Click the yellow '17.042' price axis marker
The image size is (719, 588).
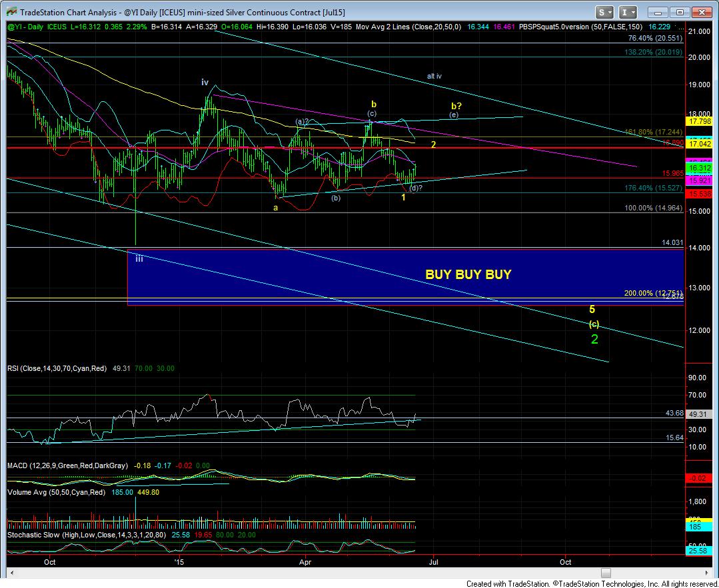tap(698, 144)
